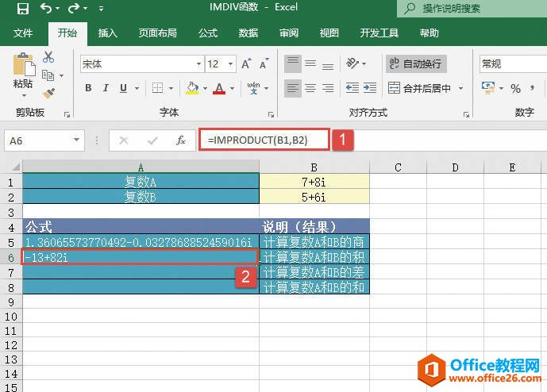The height and width of the screenshot is (392, 547).
Task: Toggle Bold formatting
Action: point(88,88)
